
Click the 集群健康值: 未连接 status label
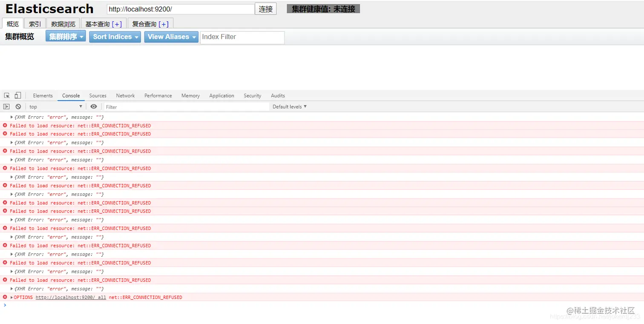pos(323,9)
